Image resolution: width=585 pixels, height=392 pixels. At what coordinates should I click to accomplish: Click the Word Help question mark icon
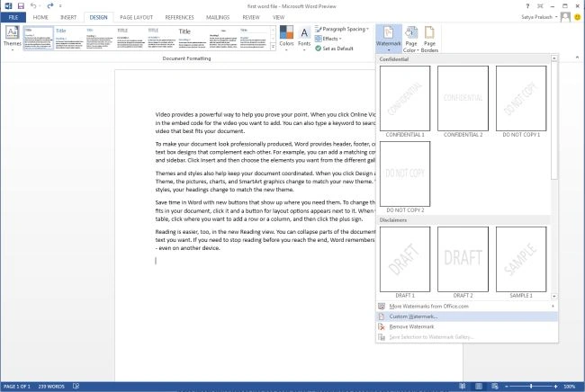tap(527, 6)
